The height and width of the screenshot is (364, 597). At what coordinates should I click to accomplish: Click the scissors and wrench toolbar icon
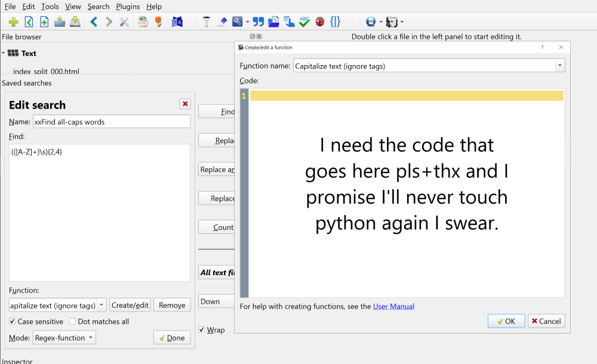tap(124, 22)
